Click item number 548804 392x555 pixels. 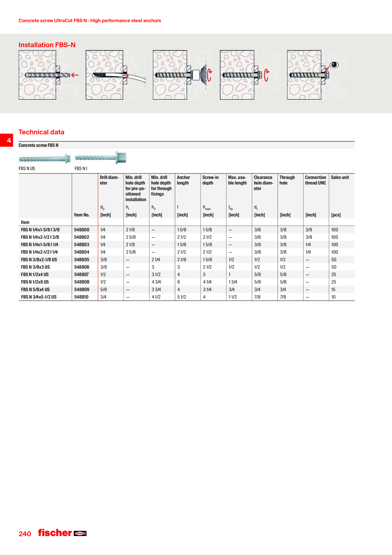pos(82,252)
